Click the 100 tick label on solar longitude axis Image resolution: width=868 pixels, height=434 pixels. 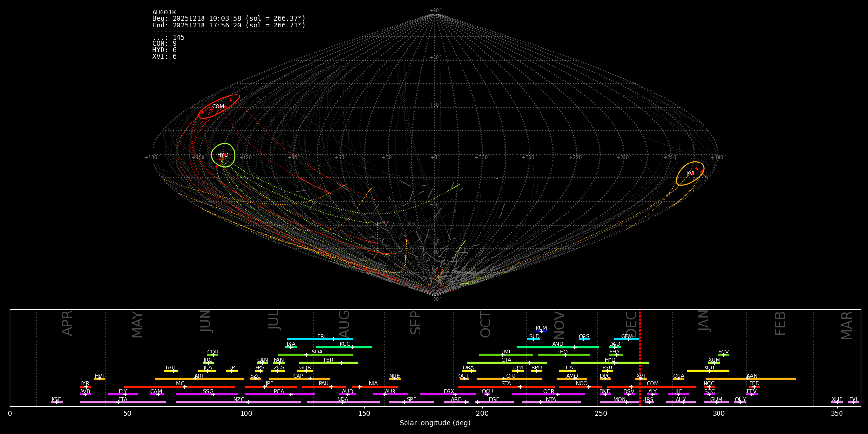[x=246, y=413]
